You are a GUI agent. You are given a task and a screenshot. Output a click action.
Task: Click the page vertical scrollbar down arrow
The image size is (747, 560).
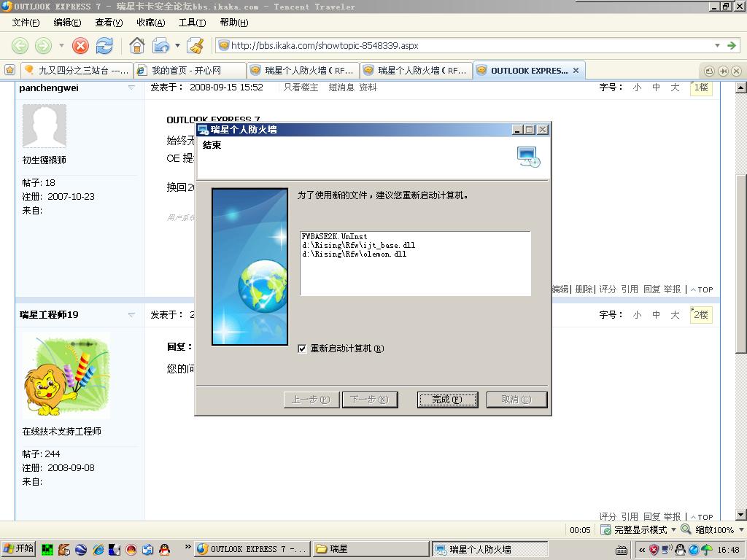point(740,514)
